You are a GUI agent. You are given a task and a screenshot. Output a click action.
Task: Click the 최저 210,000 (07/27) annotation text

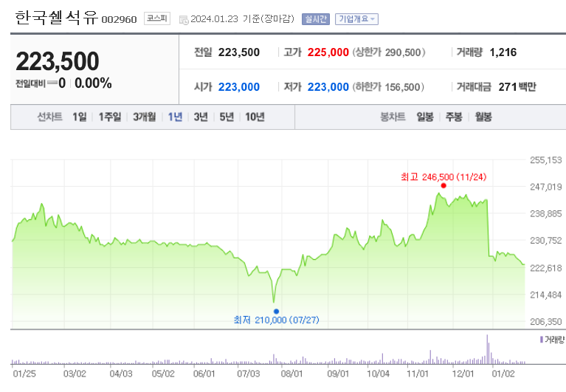276,320
